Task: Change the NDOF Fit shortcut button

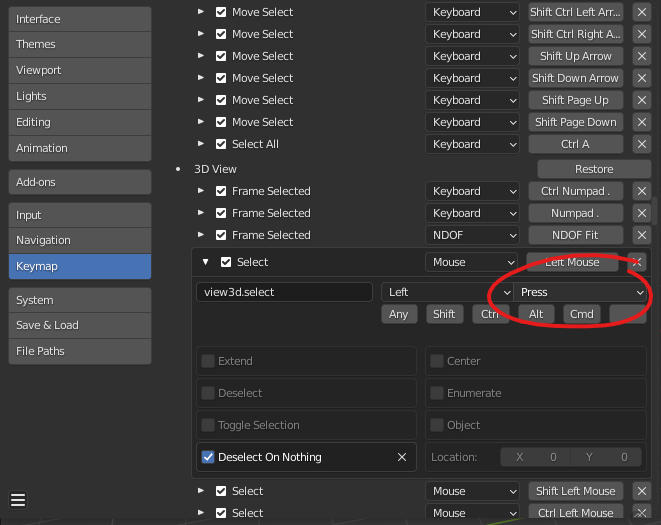Action: point(575,235)
